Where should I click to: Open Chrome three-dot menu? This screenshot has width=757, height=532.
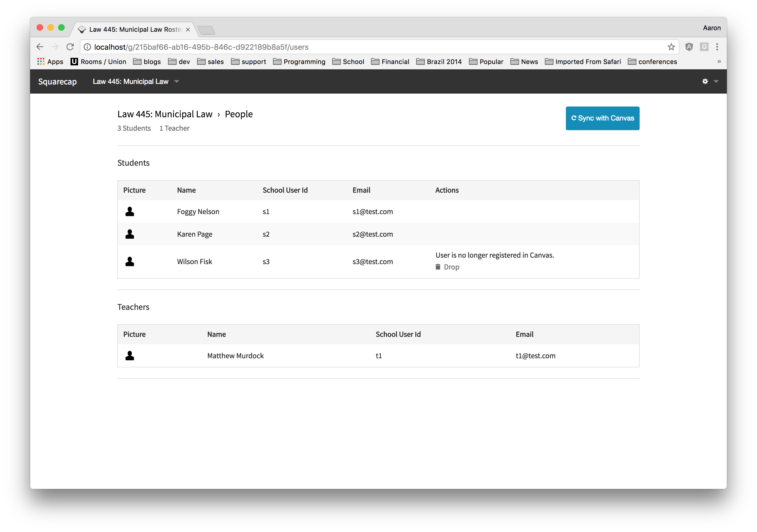click(717, 47)
